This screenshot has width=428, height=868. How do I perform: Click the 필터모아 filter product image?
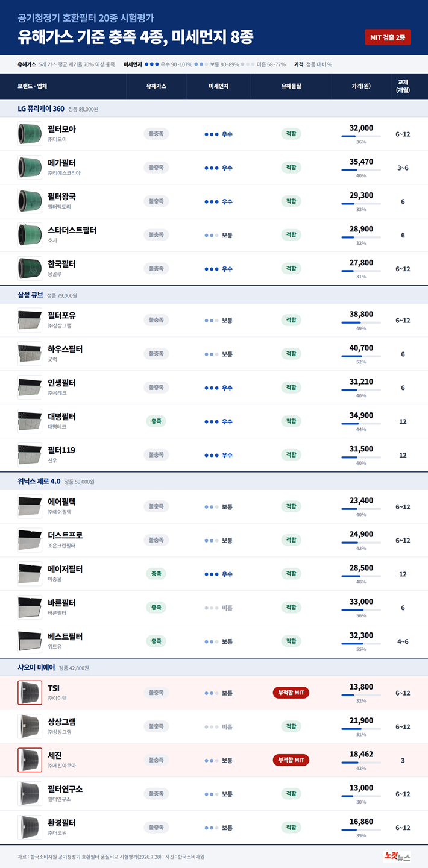30,134
